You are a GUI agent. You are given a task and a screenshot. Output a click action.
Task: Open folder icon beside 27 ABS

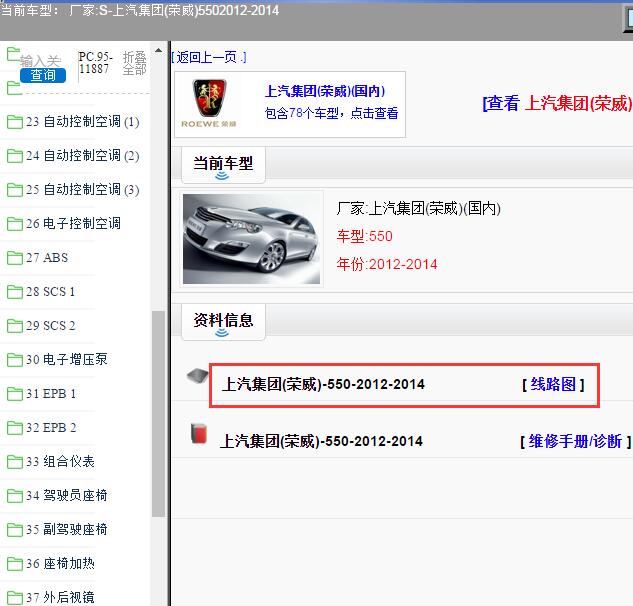coord(15,258)
